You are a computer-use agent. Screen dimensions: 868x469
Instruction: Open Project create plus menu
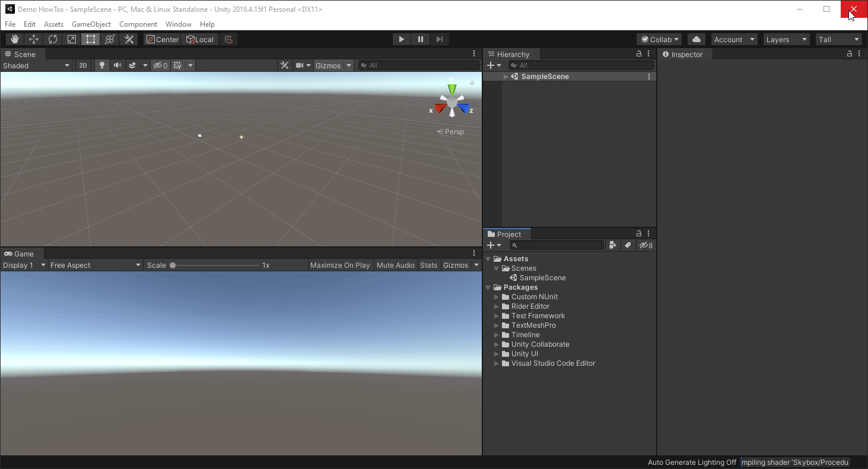click(x=494, y=245)
